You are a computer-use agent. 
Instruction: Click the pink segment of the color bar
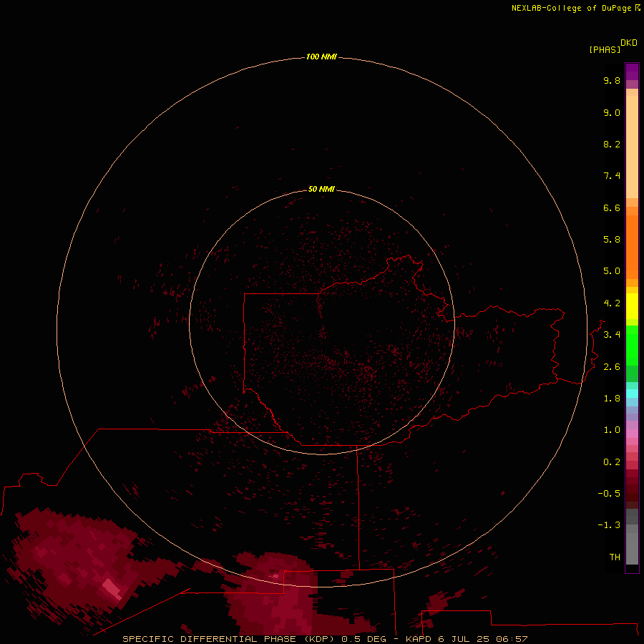click(x=632, y=434)
